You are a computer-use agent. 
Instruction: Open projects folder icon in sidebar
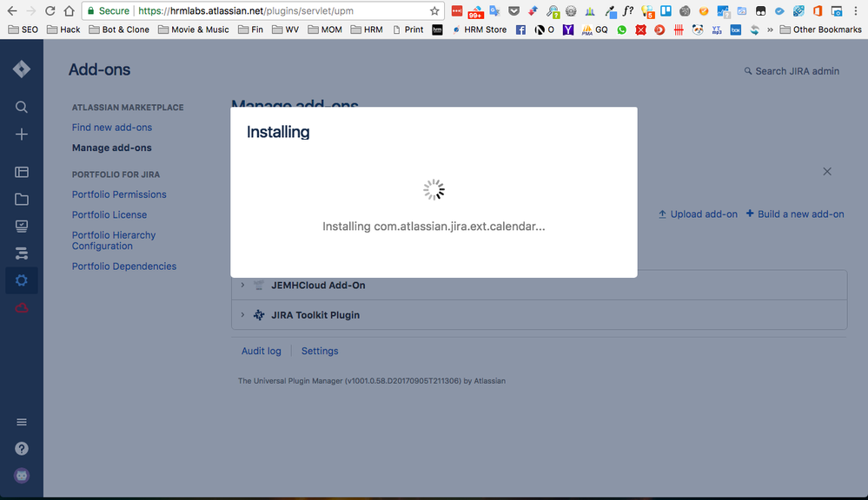pyautogui.click(x=22, y=199)
